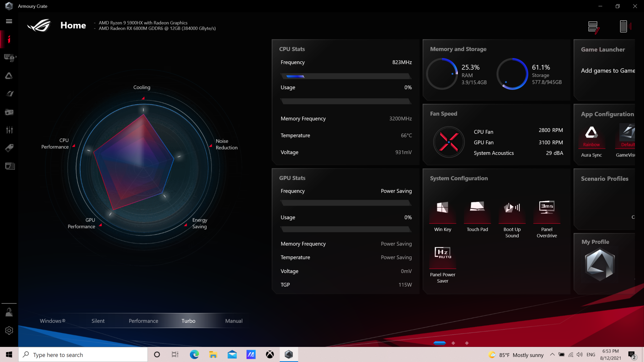Screen dimensions: 644x362
Task: Go to the second dashboard page indicator
Action: point(453,343)
